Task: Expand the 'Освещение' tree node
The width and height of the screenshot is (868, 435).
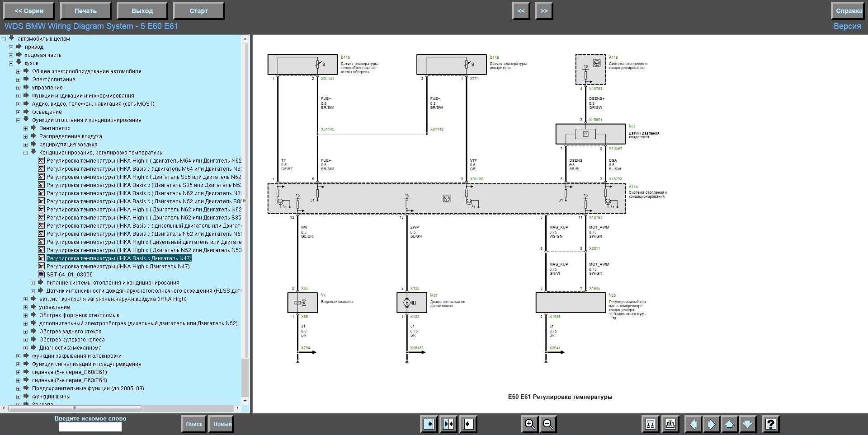Action: pos(19,112)
